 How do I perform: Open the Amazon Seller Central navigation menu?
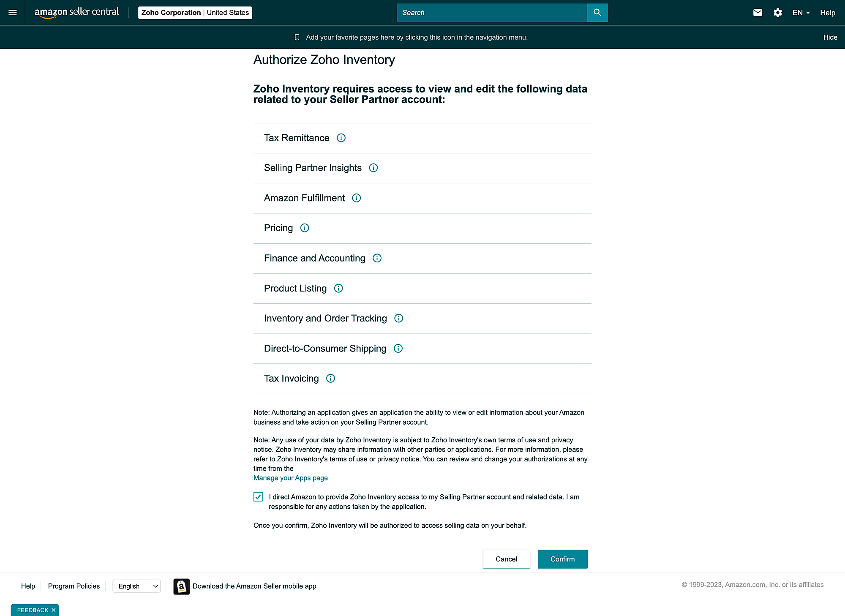13,13
